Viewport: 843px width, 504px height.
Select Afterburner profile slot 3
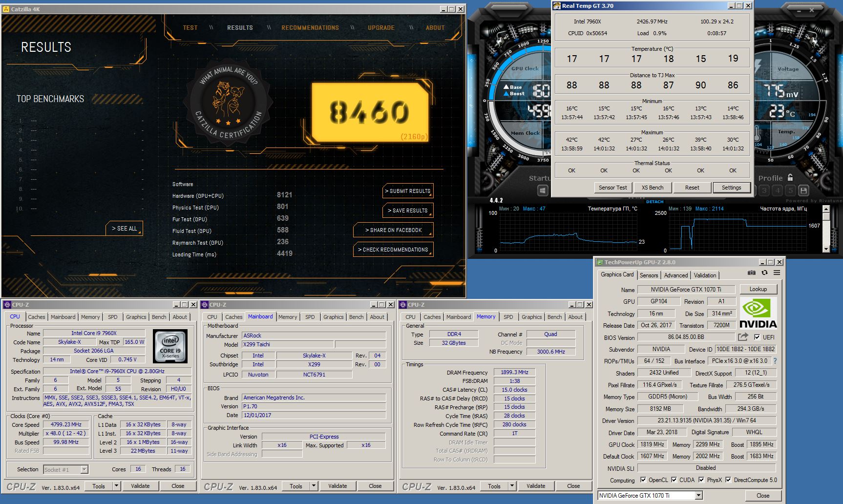764,190
